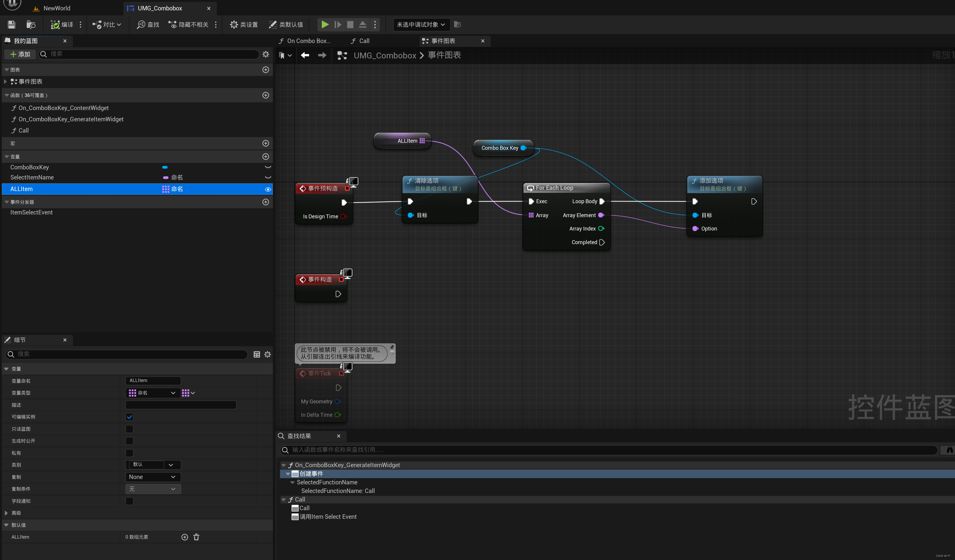Toggle visibility eye of ALLItem variable

(268, 190)
